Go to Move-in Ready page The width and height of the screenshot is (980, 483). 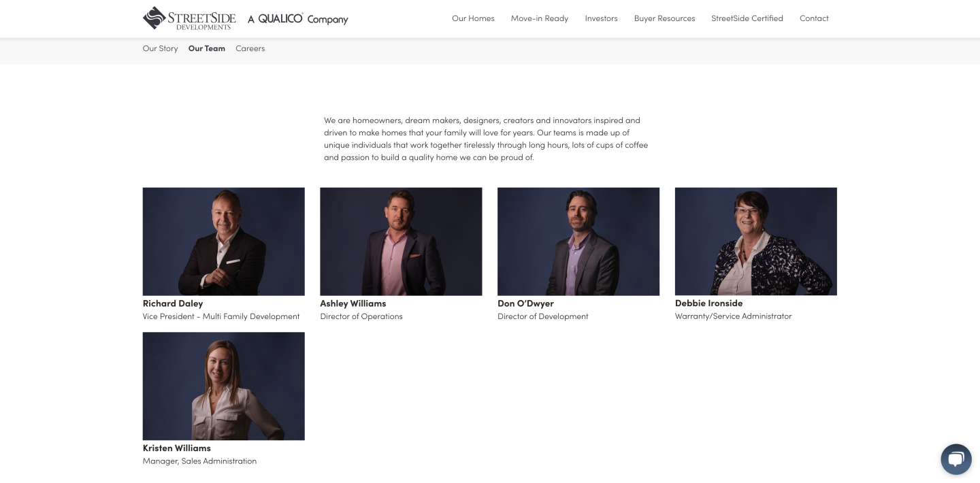coord(540,18)
